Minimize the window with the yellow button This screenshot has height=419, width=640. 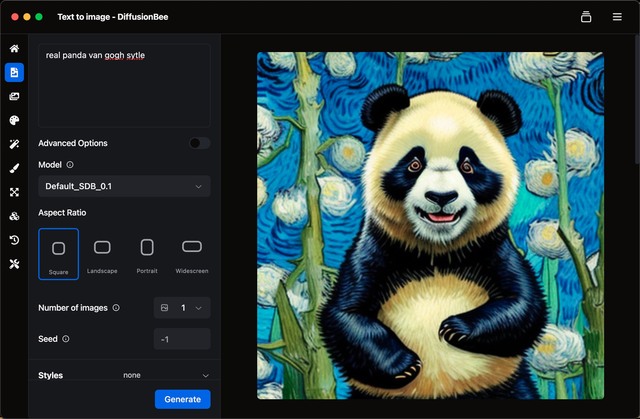[x=27, y=17]
